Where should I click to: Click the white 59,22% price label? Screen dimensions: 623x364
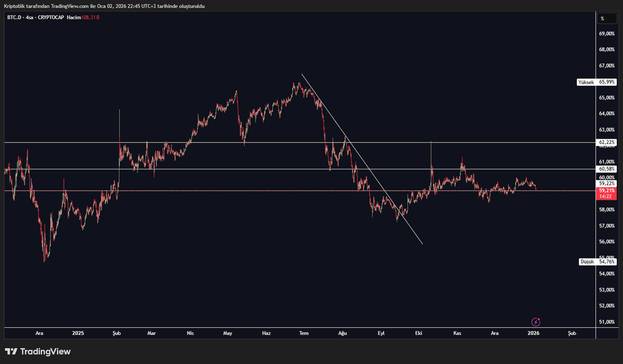606,183
